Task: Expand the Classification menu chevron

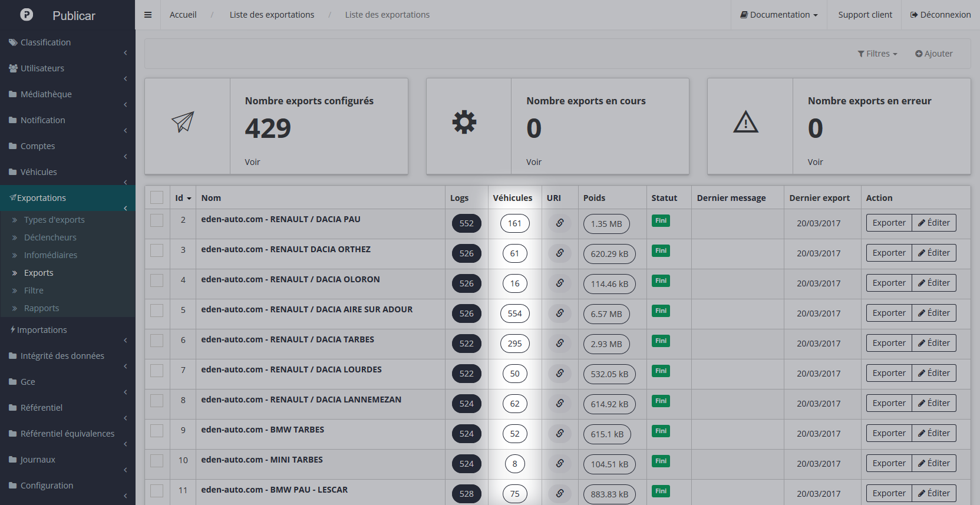Action: [x=126, y=53]
